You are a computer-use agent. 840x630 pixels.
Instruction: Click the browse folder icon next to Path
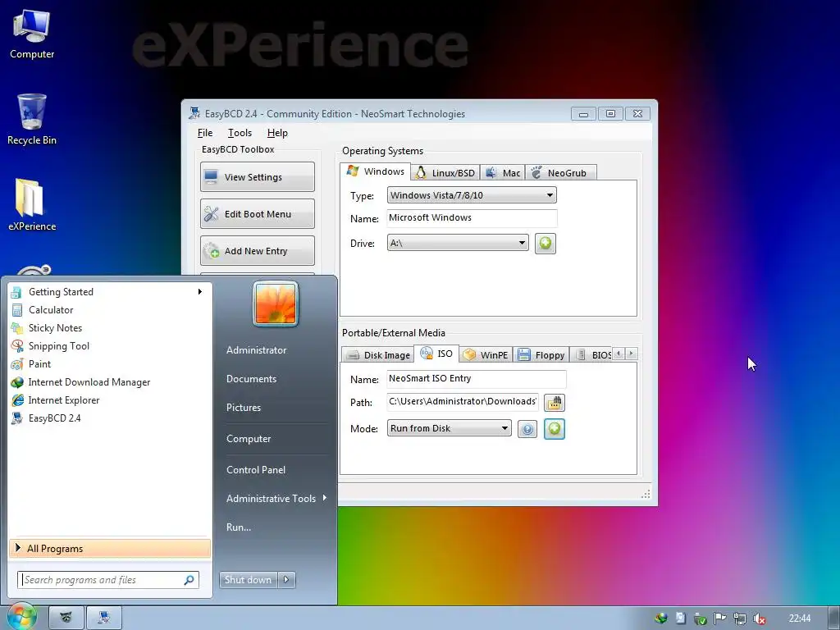point(554,402)
